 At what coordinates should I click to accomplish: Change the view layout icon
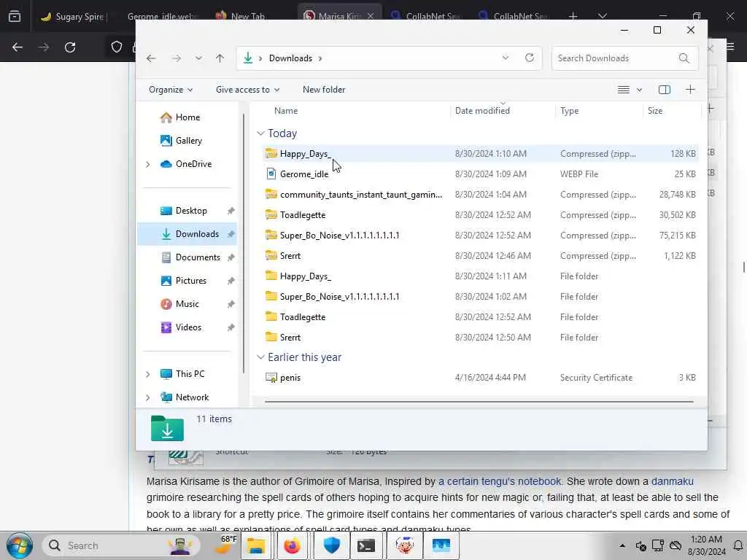point(623,90)
